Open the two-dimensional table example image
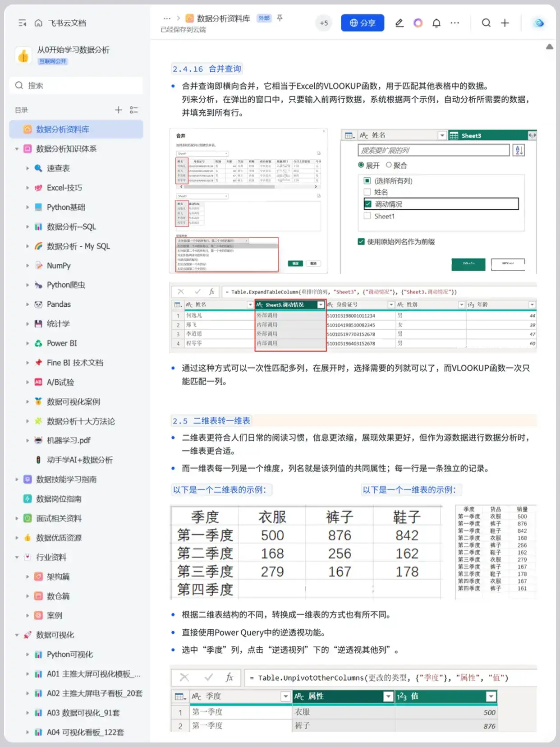The height and width of the screenshot is (747, 560). pos(306,553)
